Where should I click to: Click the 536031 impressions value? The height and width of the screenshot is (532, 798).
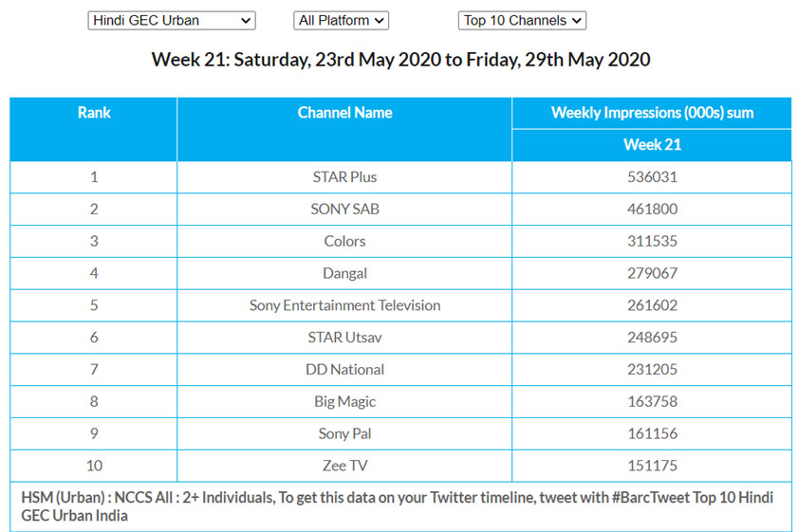[652, 177]
